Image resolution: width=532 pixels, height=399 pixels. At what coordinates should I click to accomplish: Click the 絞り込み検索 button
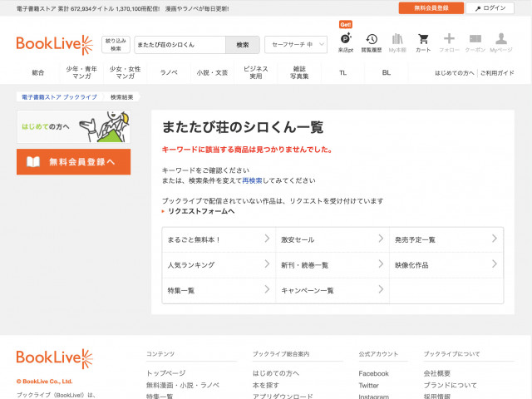(x=116, y=45)
